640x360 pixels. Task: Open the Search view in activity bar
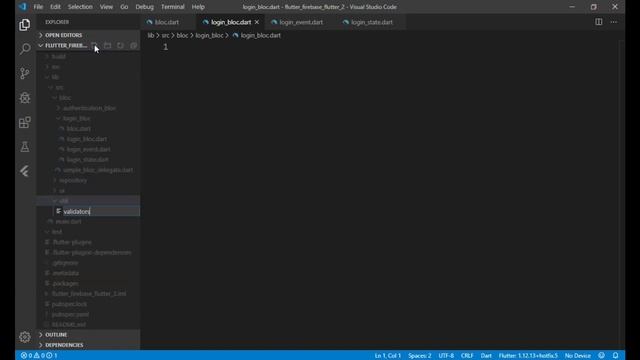click(24, 49)
